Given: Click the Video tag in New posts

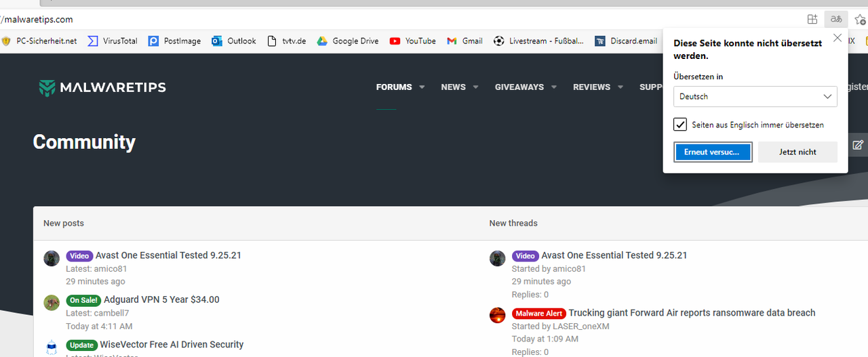Looking at the screenshot, I should click(79, 256).
